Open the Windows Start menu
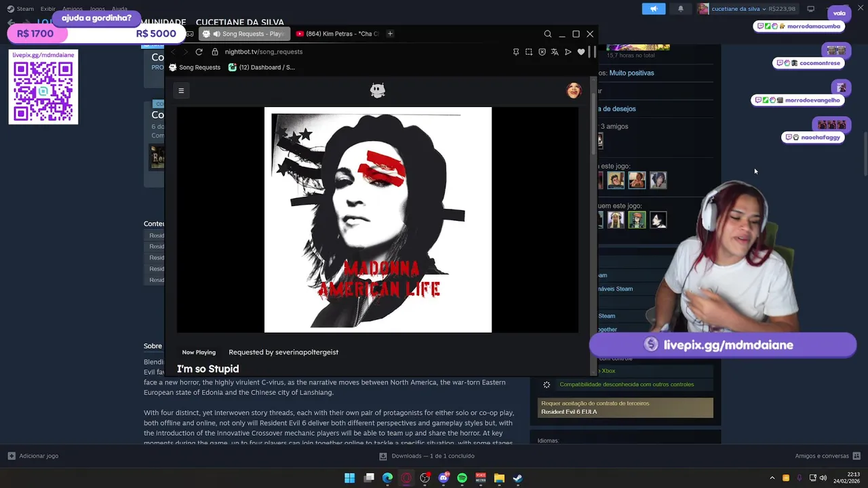This screenshot has width=868, height=488. [x=349, y=478]
